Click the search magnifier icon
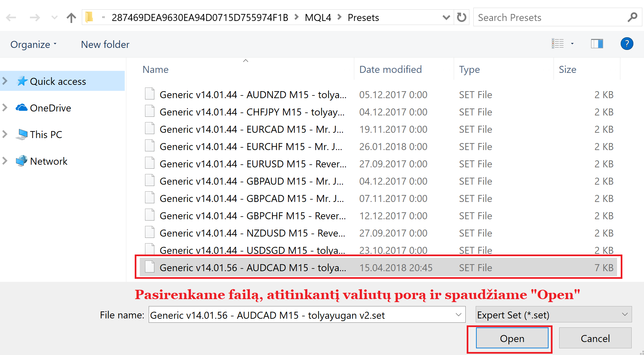 pyautogui.click(x=632, y=17)
